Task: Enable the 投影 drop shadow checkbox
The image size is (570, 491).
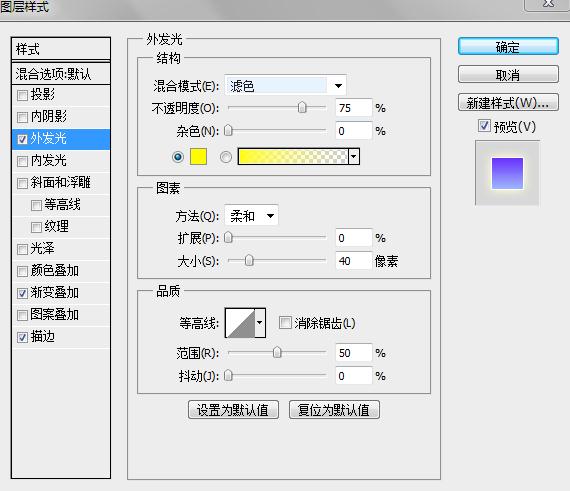Action: point(23,95)
